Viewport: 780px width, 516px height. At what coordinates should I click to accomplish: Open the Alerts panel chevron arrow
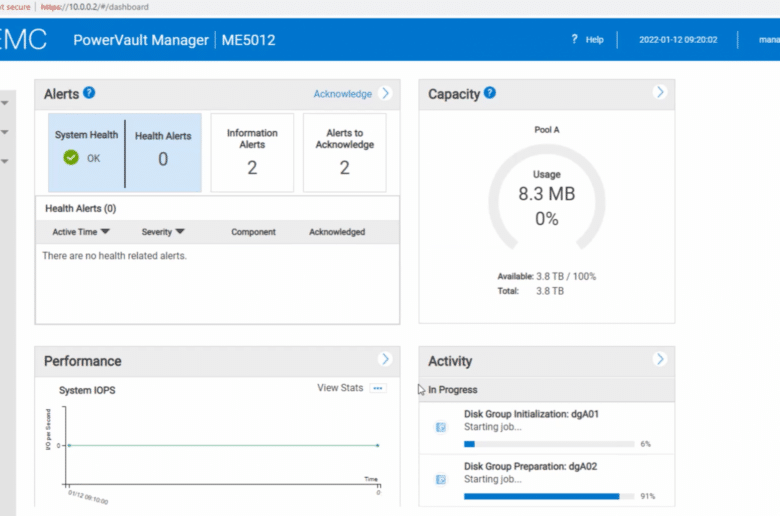(x=385, y=94)
